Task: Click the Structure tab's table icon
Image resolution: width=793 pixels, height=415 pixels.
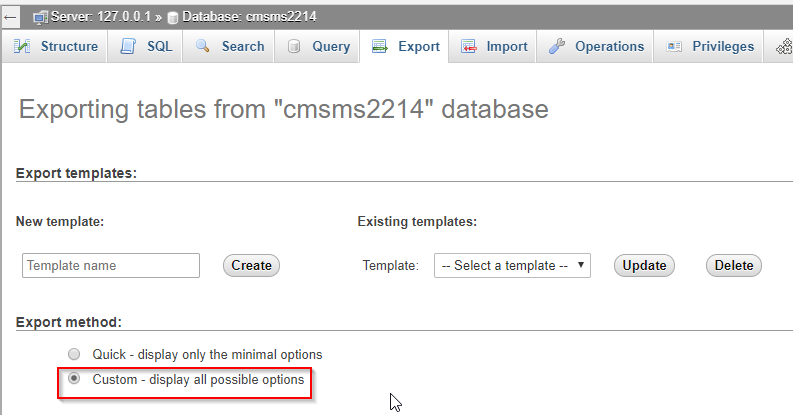Action: pos(23,47)
